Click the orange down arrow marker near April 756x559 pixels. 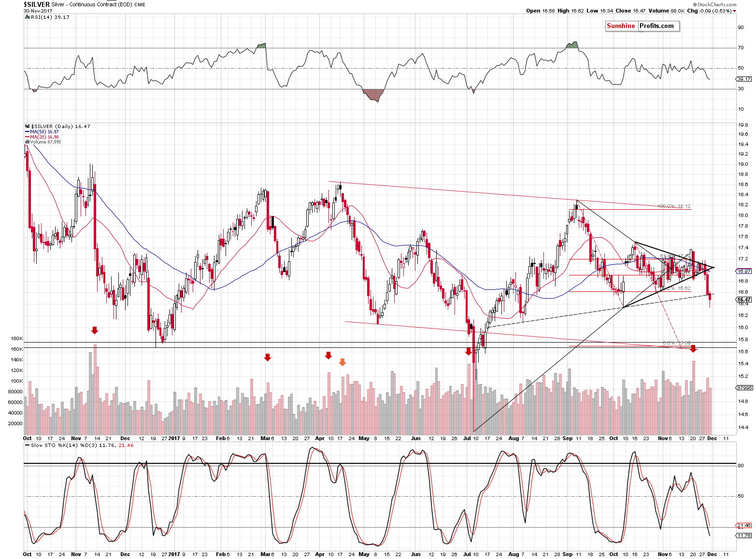[x=342, y=362]
